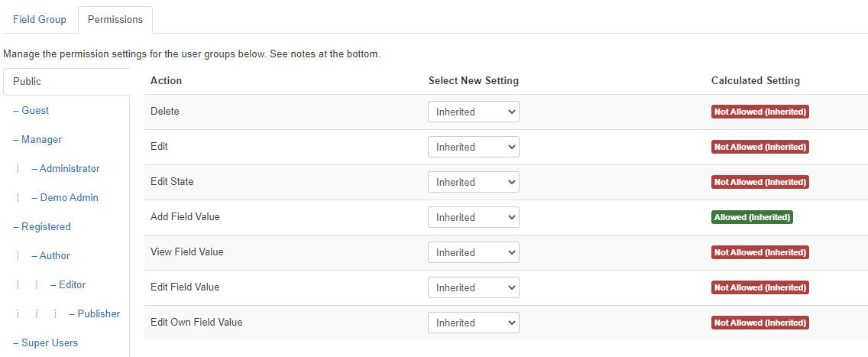Expand the Edit Field Value dropdown
Screen dimensions: 868x357
[474, 287]
